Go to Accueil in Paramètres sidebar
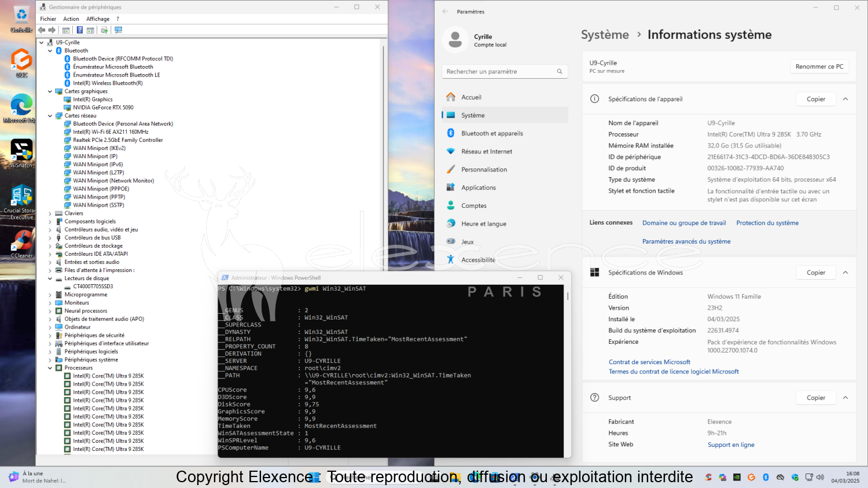 coord(505,97)
